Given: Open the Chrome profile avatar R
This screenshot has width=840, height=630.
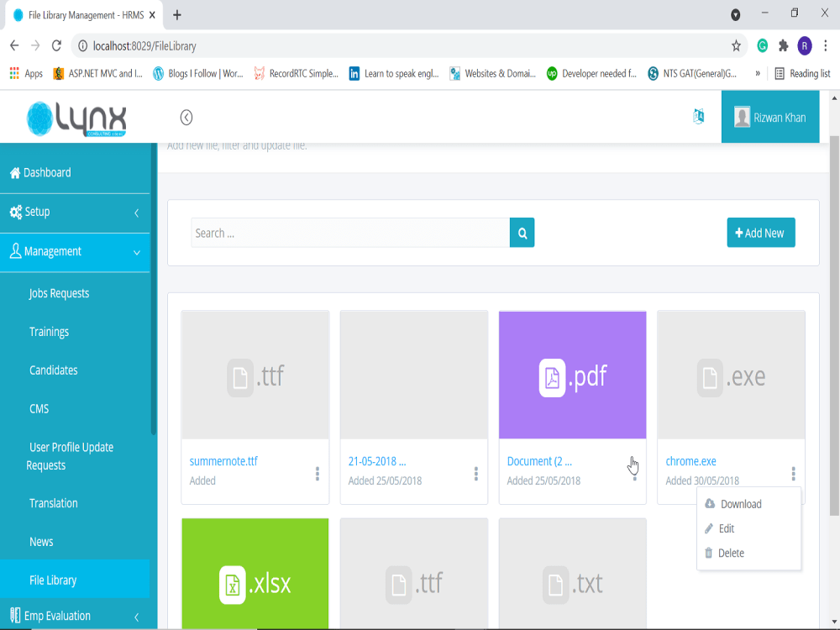Looking at the screenshot, I should click(804, 46).
